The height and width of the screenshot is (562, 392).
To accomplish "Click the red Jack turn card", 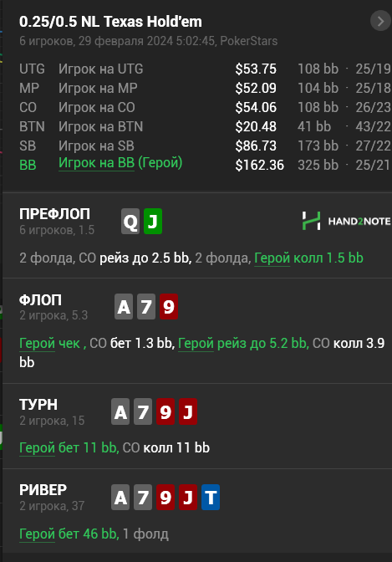I will [188, 411].
